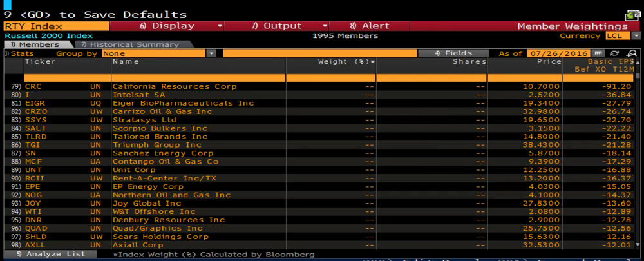The width and height of the screenshot is (644, 261).
Task: Sort by the Shares column header
Action: (469, 61)
